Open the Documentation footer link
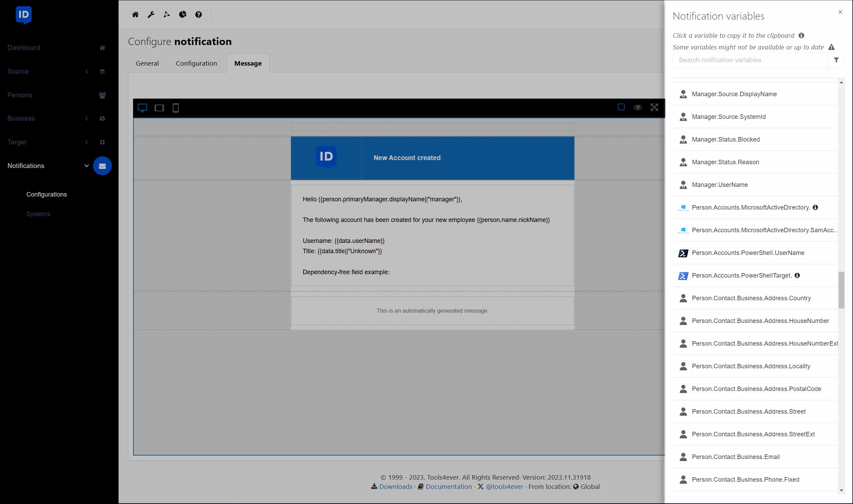Screen dimensions: 853x504 point(449,486)
